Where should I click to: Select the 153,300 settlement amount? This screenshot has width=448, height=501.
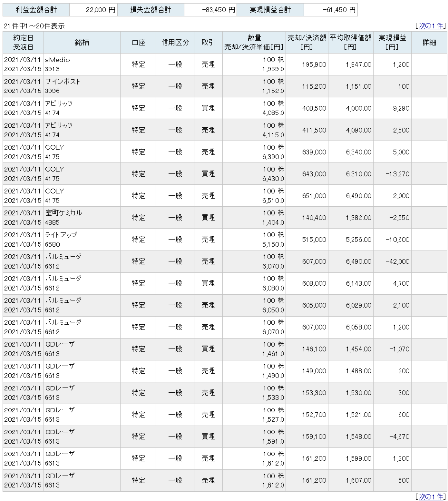[314, 393]
